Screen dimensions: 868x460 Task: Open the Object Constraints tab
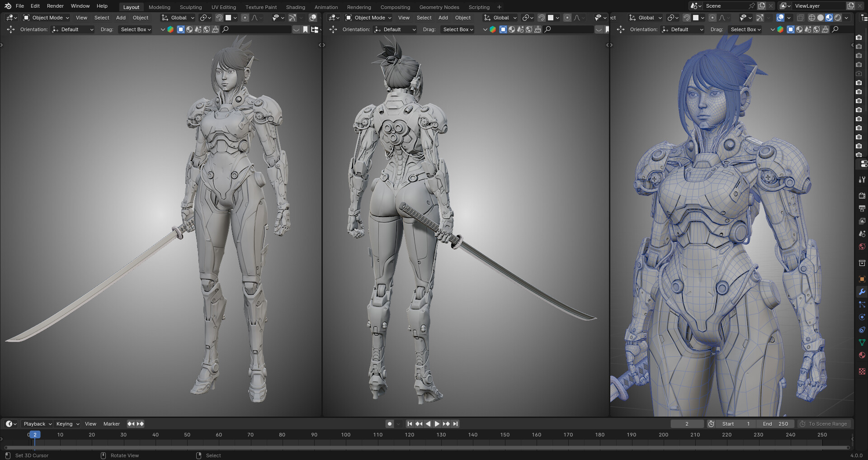pos(862,330)
